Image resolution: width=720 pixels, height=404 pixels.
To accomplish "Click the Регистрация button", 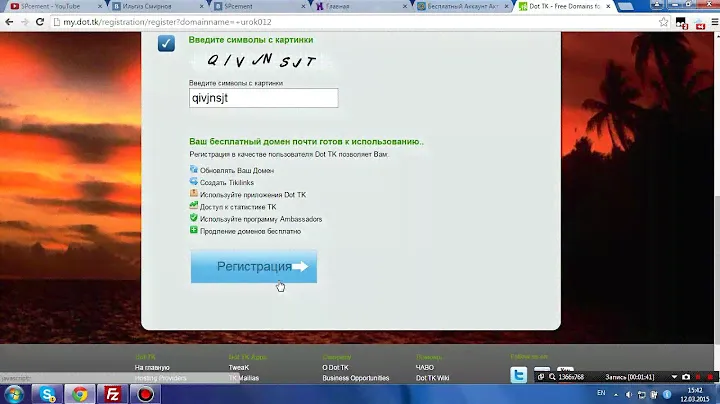I will click(253, 267).
